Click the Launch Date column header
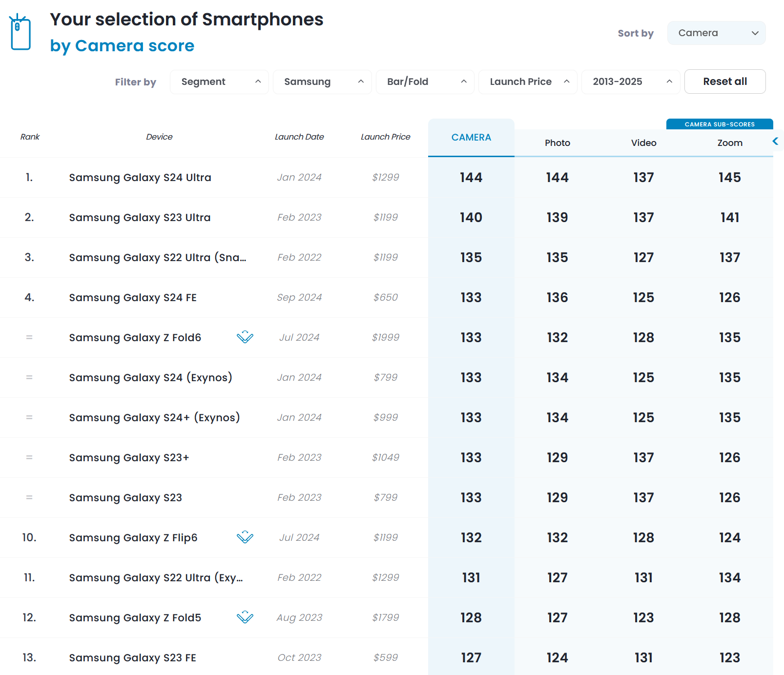 click(299, 137)
